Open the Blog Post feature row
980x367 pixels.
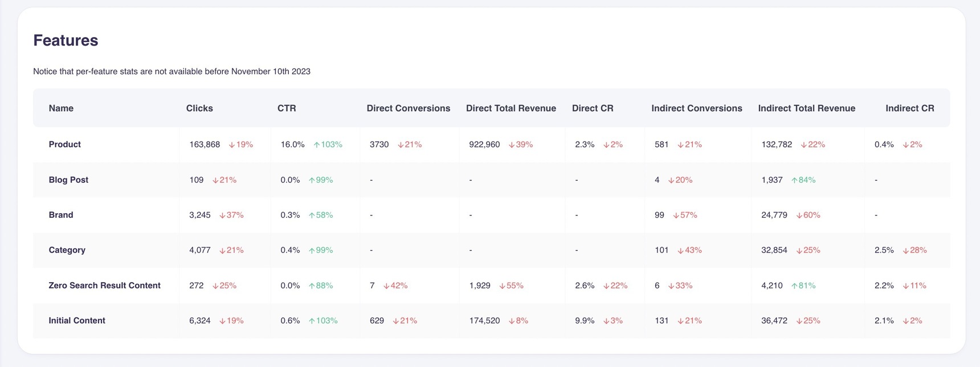68,180
